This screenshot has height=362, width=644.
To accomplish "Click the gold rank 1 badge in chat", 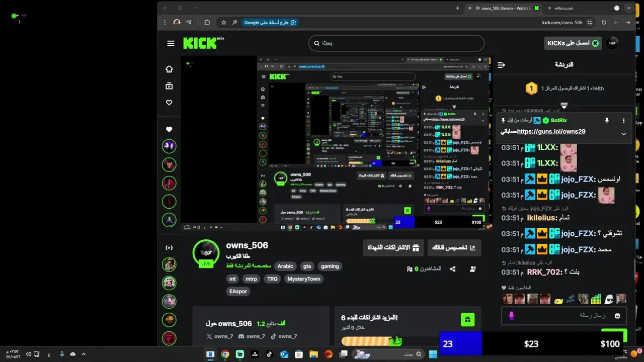I will pos(531,89).
